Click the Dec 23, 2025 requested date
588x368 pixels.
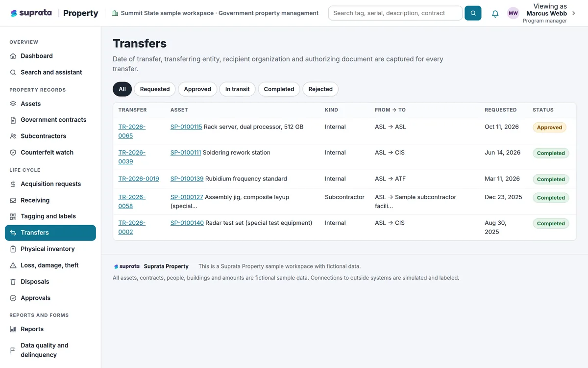click(503, 197)
